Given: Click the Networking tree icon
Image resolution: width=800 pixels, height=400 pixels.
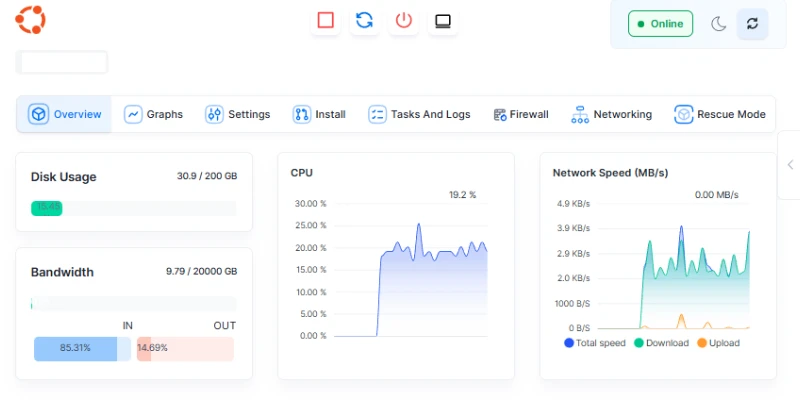Looking at the screenshot, I should (580, 115).
